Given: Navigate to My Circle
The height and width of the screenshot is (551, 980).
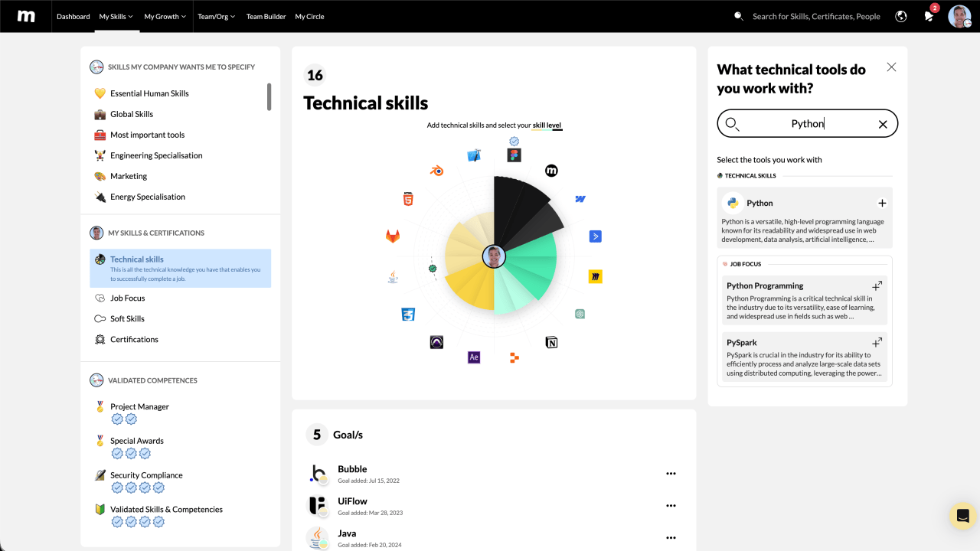Looking at the screenshot, I should click(309, 16).
